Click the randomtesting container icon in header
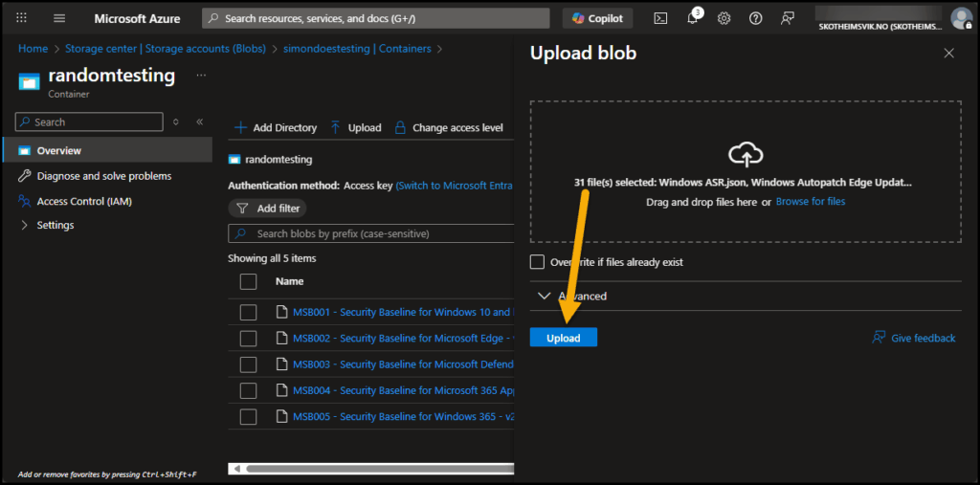Viewport: 980px width, 485px height. click(x=30, y=82)
